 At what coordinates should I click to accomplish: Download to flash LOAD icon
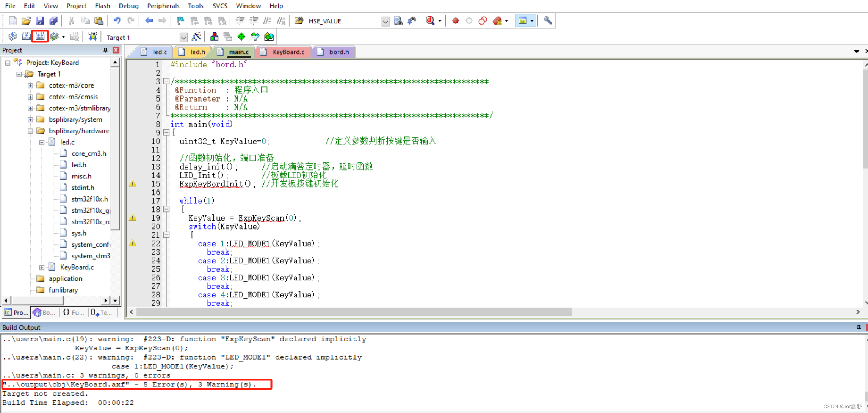[92, 37]
